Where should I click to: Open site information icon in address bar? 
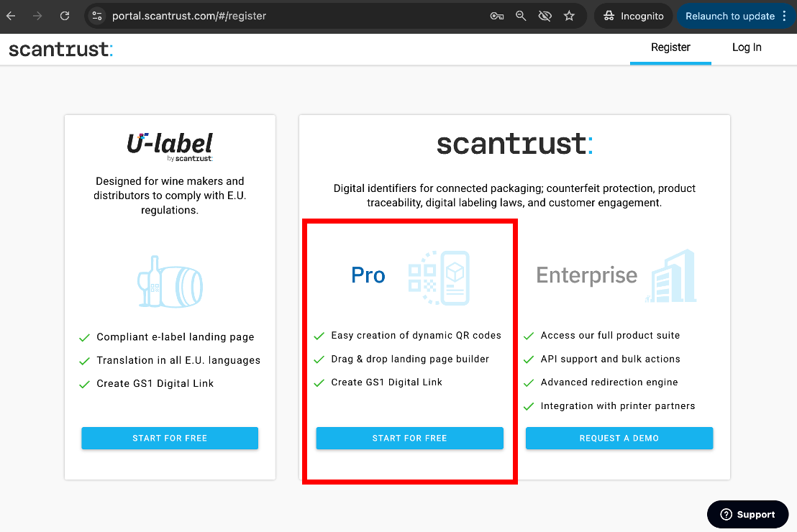coord(97,16)
